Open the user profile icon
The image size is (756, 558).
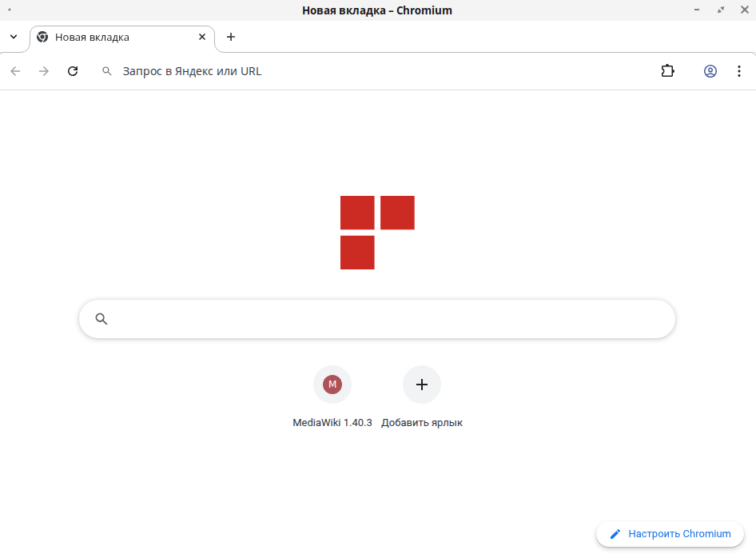click(710, 71)
